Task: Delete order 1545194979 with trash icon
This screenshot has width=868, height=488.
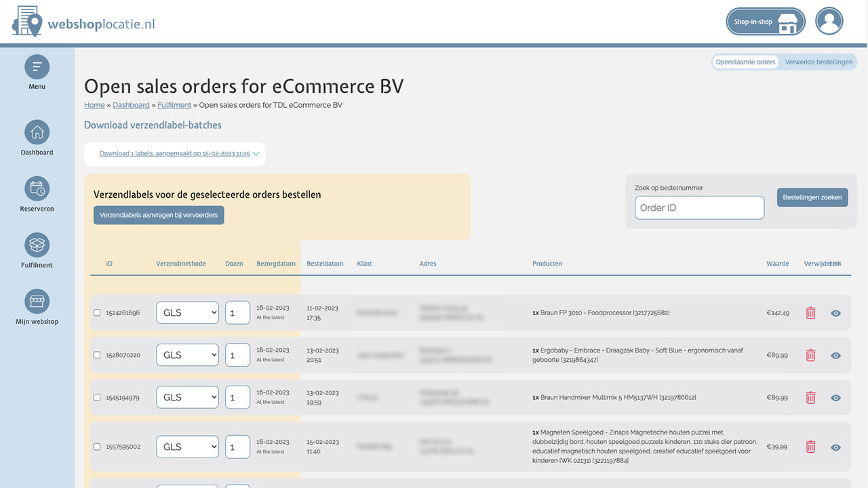Action: click(x=810, y=398)
